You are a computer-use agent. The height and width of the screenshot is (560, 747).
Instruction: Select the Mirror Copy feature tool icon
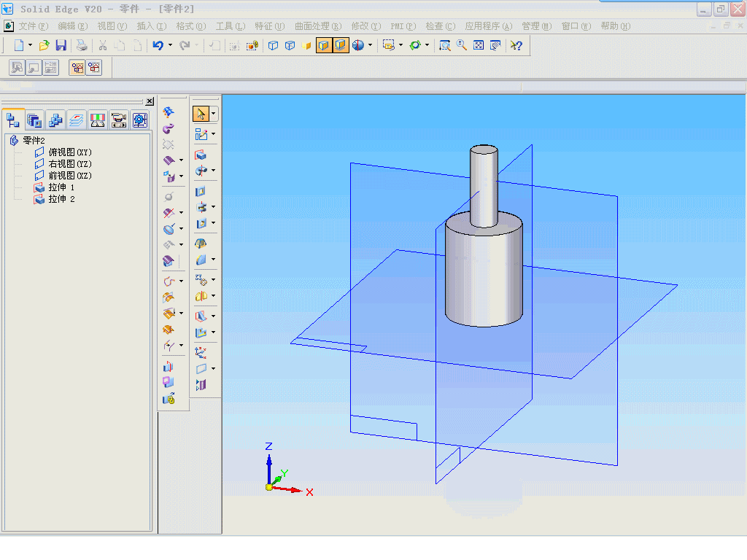tap(201, 296)
